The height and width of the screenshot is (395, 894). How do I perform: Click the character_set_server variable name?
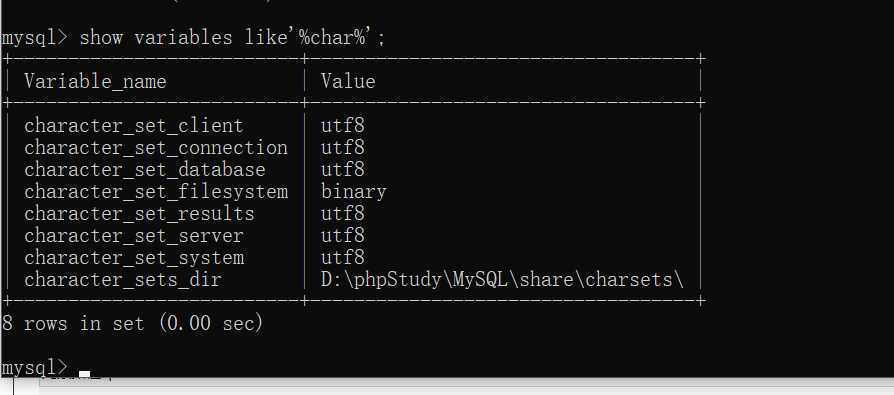coord(133,236)
